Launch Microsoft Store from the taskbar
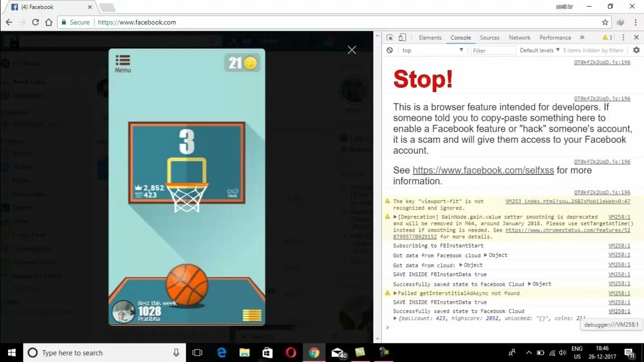This screenshot has height=362, width=644. [268, 352]
